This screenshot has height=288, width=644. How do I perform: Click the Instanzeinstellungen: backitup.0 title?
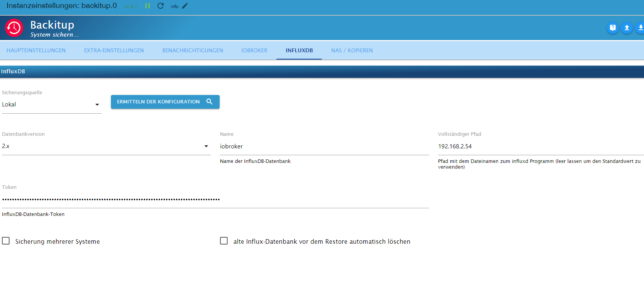point(62,6)
